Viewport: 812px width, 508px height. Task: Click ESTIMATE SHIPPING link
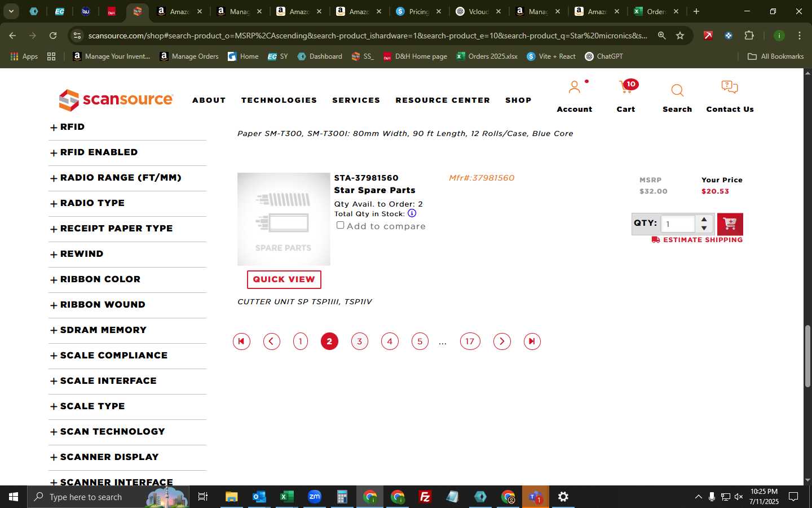tap(697, 240)
